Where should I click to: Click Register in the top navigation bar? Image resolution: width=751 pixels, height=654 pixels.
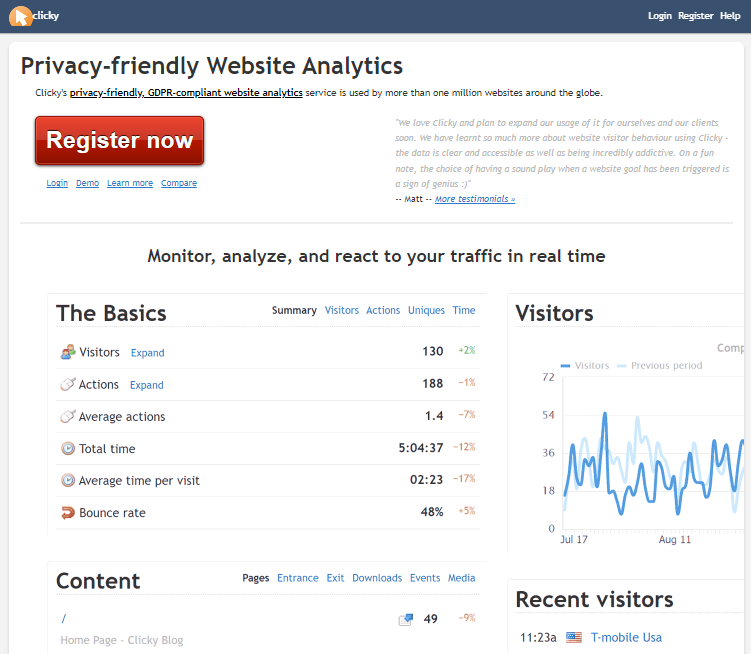click(695, 16)
